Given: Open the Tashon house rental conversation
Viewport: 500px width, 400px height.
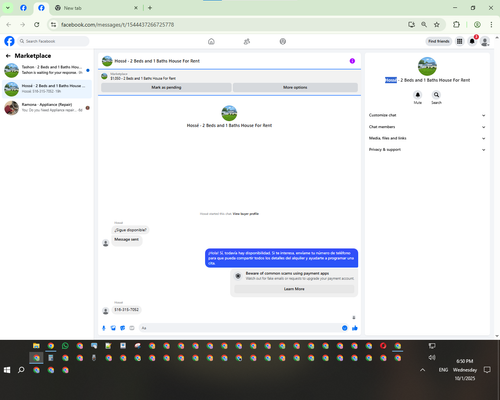Looking at the screenshot, I should [x=47, y=70].
